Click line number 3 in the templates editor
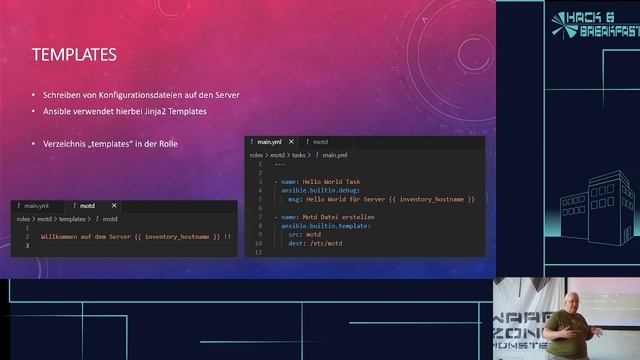 tap(27, 245)
